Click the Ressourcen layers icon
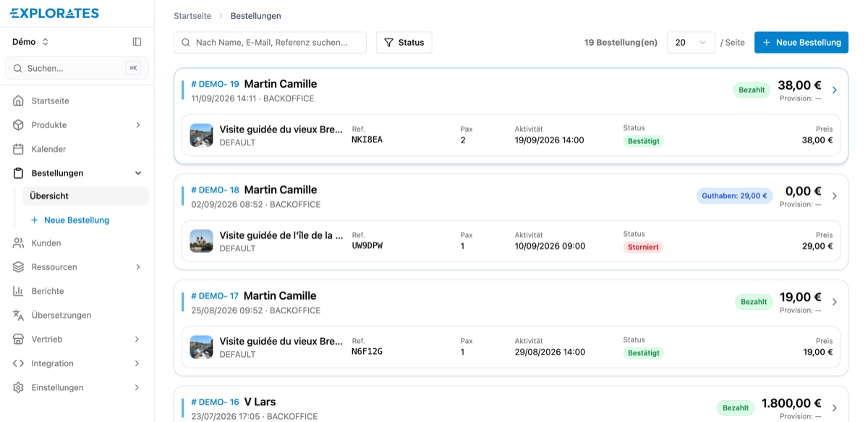 pos(18,267)
